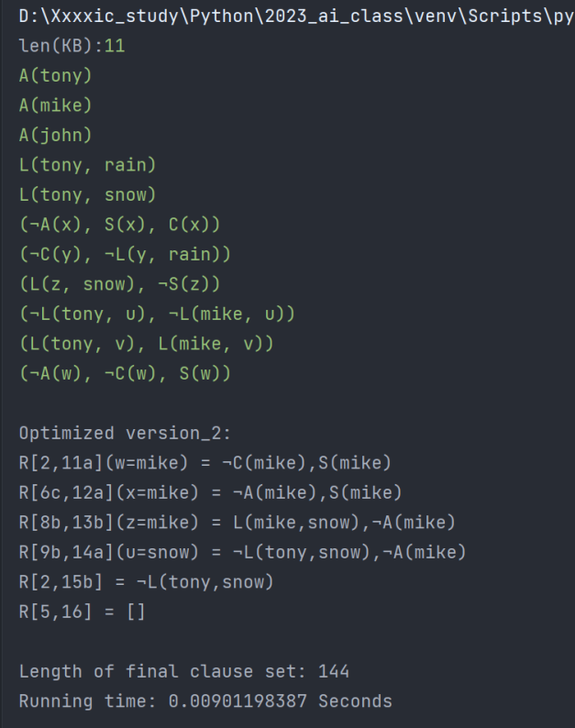This screenshot has width=575, height=728.
Task: Click the L(tony, rain) clause
Action: pos(87,165)
